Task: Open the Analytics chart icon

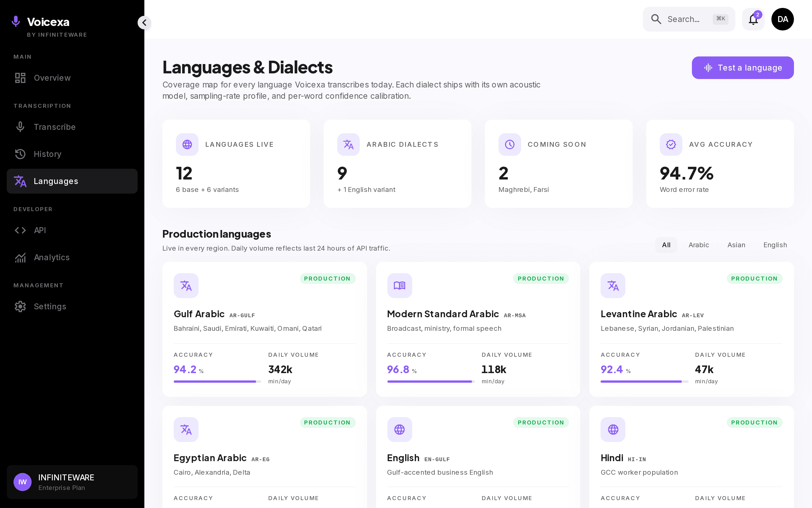Action: click(x=20, y=257)
